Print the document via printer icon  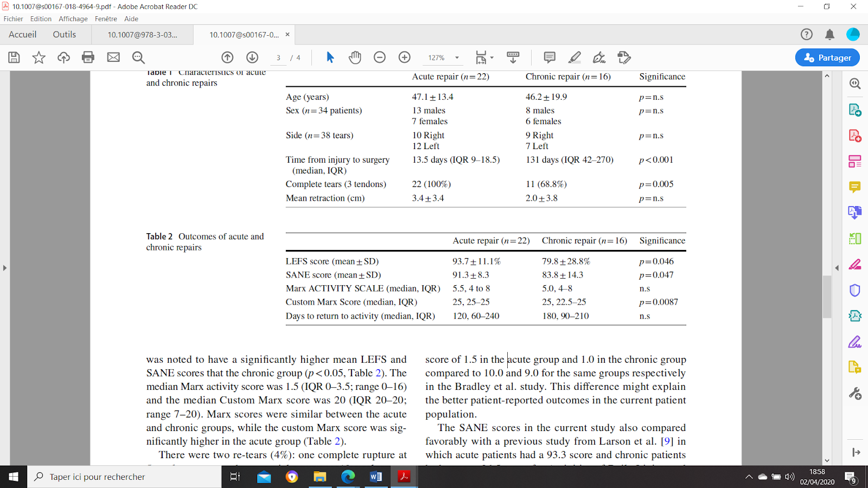(x=88, y=57)
